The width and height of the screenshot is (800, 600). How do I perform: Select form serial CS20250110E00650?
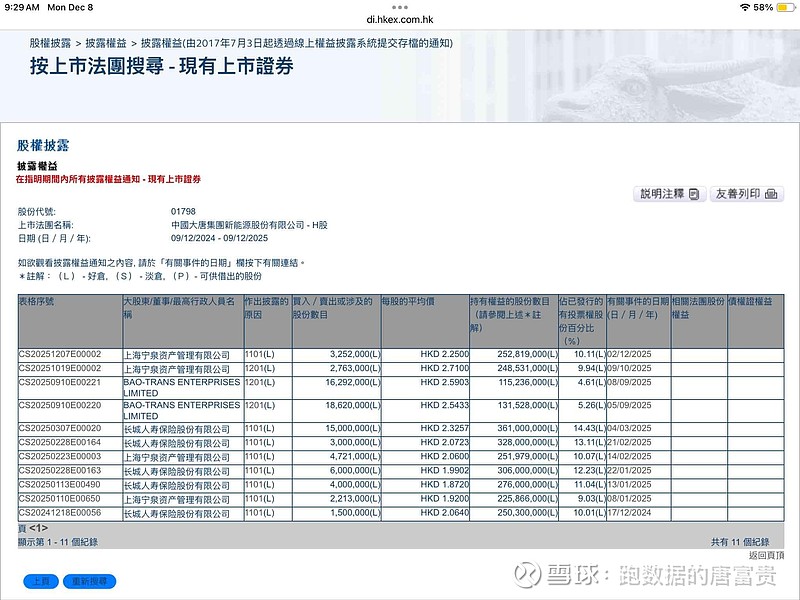60,498
